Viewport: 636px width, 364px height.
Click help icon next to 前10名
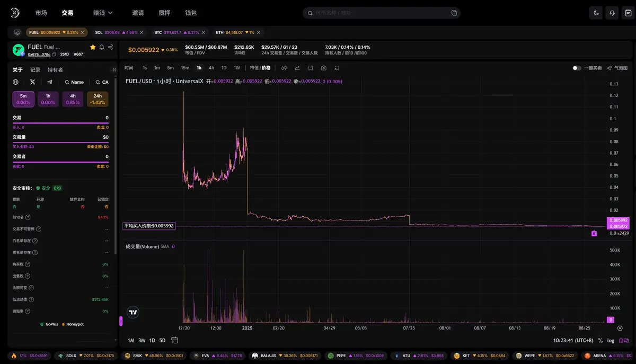pyautogui.click(x=28, y=217)
